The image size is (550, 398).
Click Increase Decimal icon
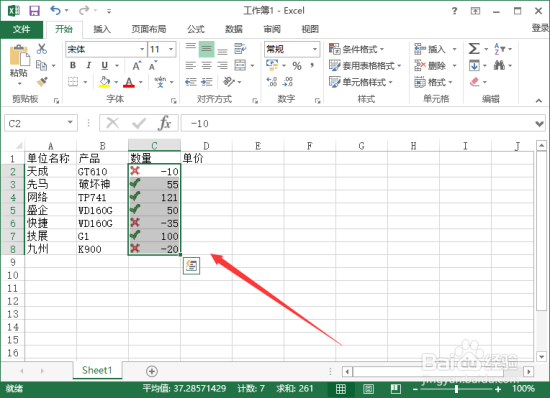[x=272, y=82]
